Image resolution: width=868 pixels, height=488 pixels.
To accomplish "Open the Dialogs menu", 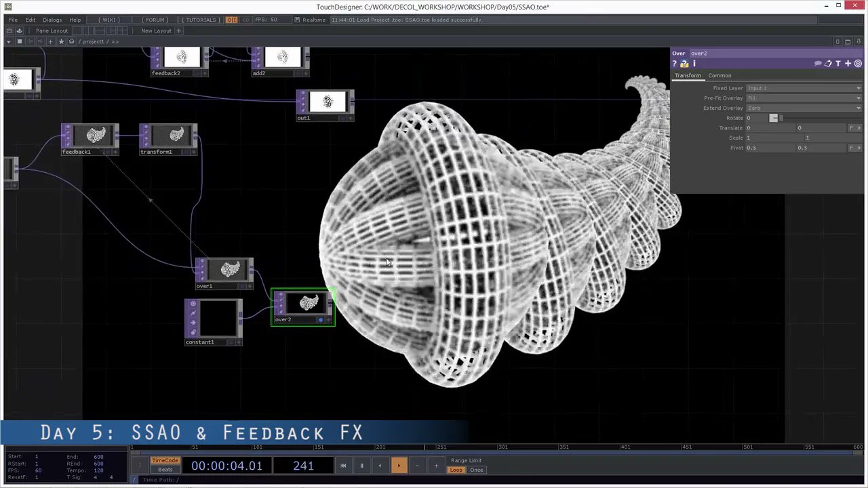I will 52,20.
